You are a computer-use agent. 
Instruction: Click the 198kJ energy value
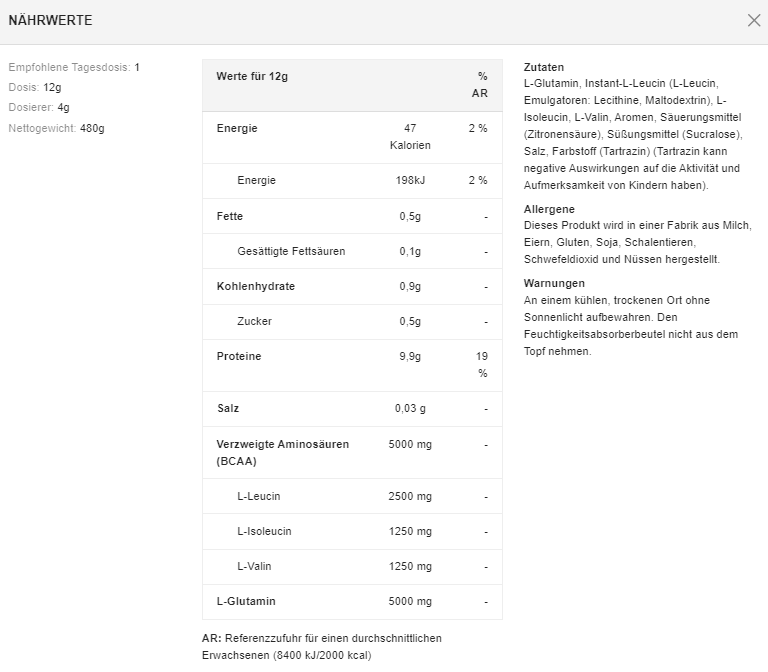(x=409, y=180)
